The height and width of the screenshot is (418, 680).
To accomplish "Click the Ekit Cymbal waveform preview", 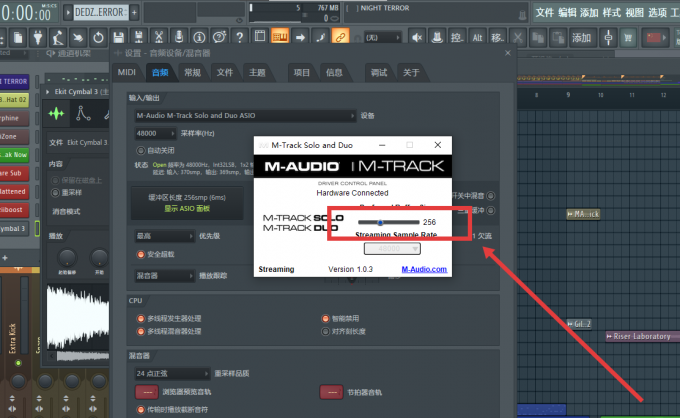I will [x=78, y=317].
